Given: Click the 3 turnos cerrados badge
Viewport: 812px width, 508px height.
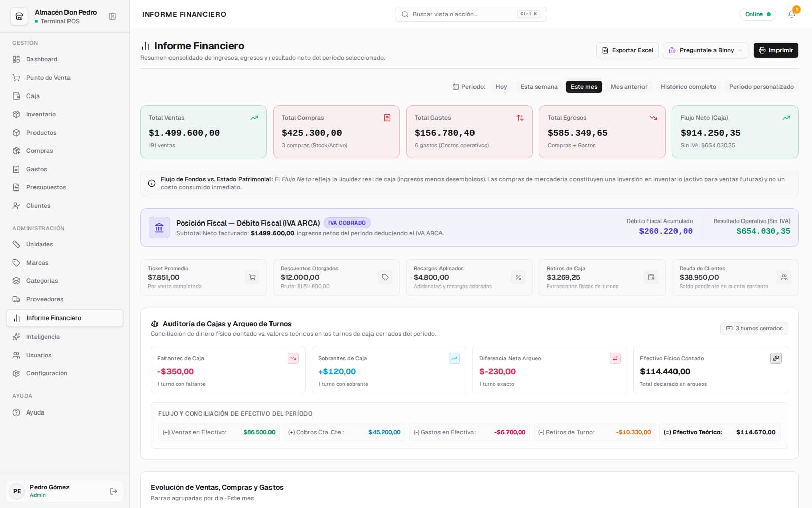Looking at the screenshot, I should [754, 328].
